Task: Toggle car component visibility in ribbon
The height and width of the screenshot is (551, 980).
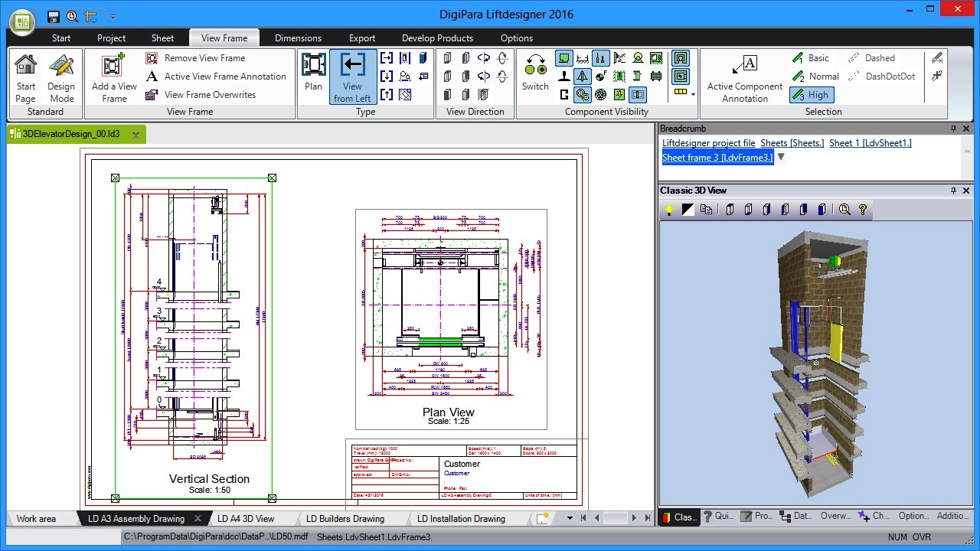Action: 564,58
